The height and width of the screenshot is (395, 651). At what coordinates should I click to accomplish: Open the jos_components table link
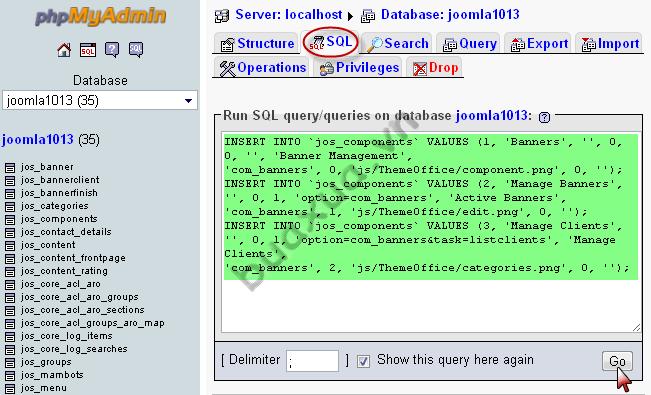tap(59, 219)
